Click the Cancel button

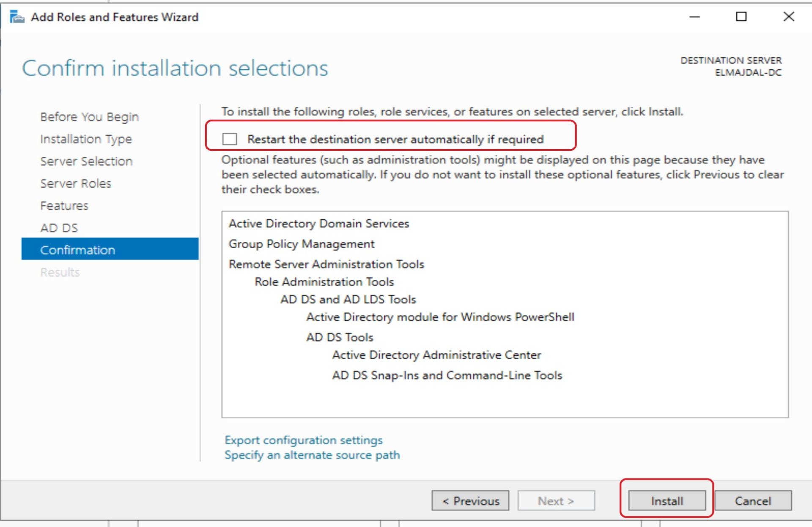753,501
